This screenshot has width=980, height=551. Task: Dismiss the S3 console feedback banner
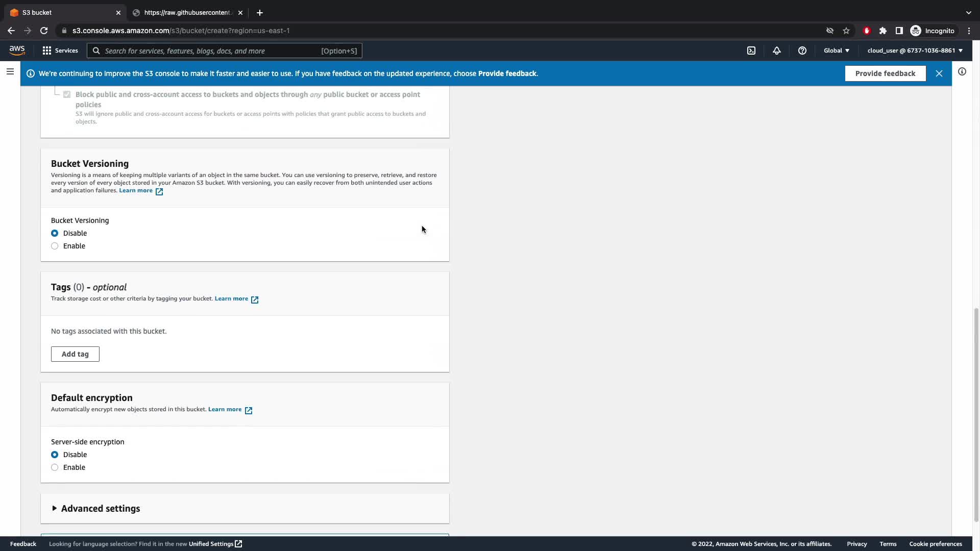(x=939, y=73)
